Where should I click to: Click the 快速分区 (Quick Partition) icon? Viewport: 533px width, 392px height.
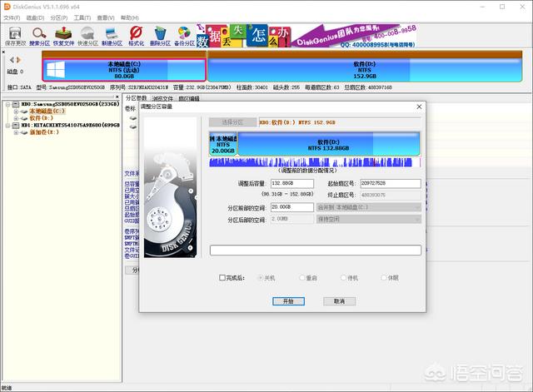pyautogui.click(x=87, y=34)
